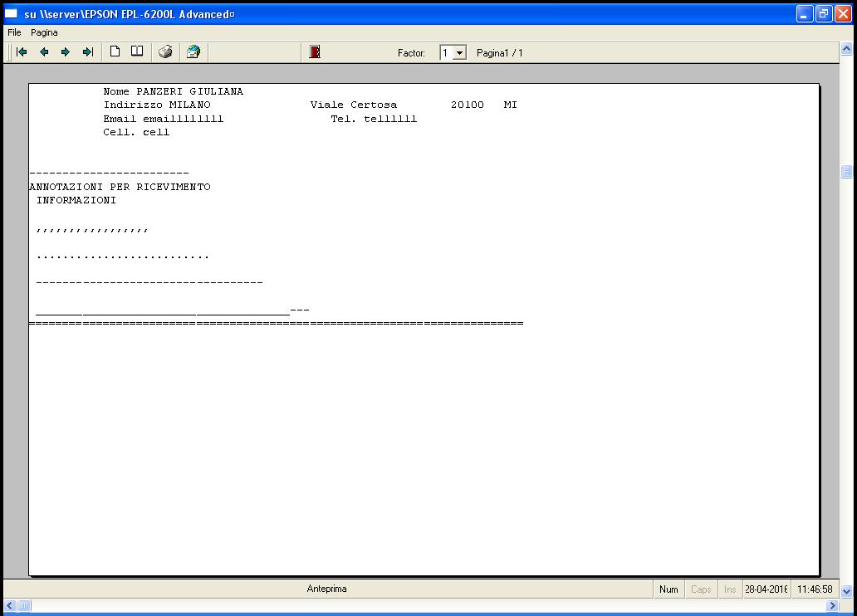This screenshot has height=616, width=857.
Task: Open the File menu
Action: pos(14,32)
